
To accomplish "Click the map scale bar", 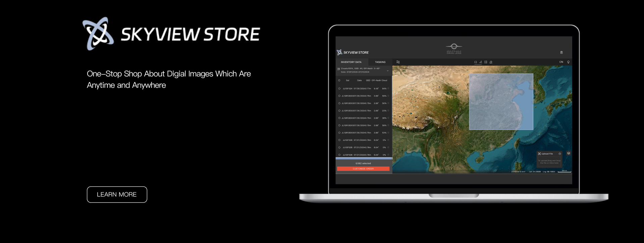I will click(565, 171).
